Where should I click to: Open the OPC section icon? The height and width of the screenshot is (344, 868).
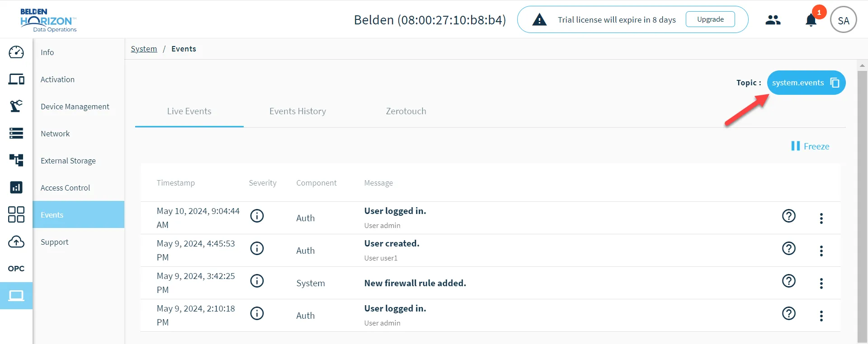coord(16,269)
